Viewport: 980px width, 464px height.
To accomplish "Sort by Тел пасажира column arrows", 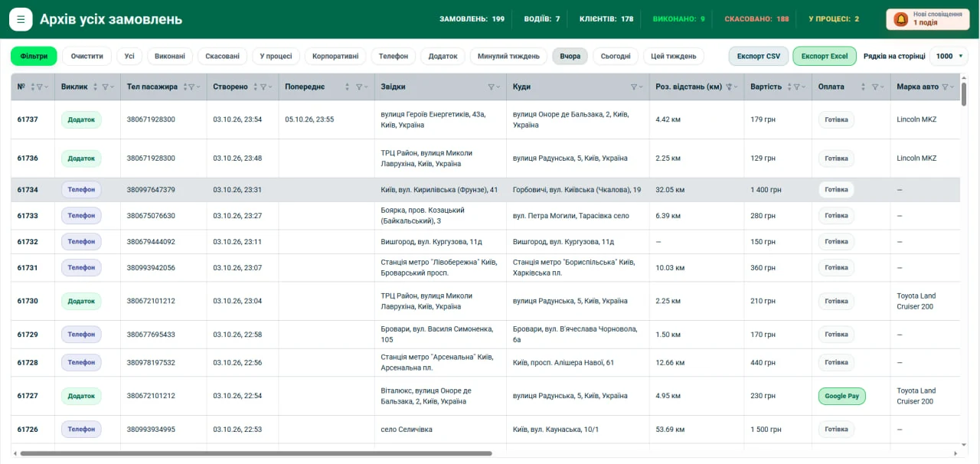I will pyautogui.click(x=185, y=87).
